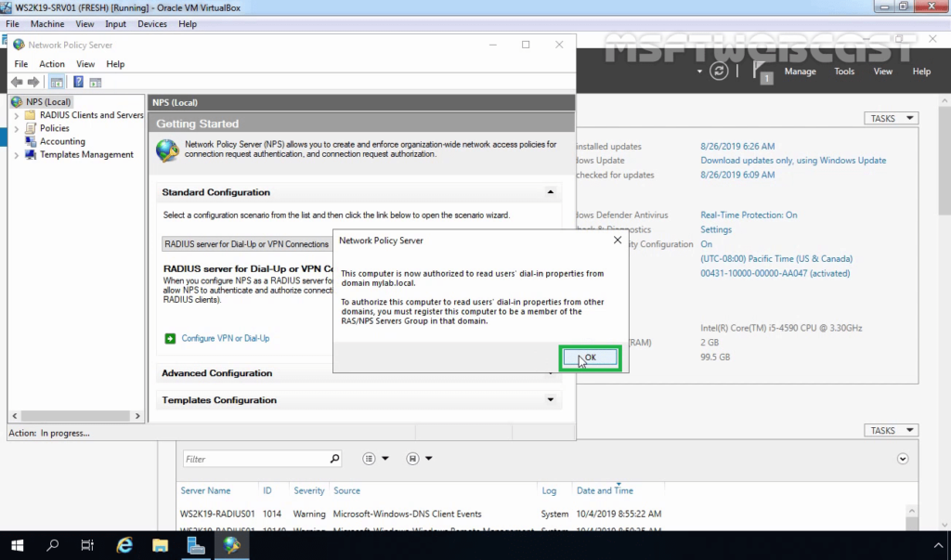Expand the Policies tree node

(17, 129)
